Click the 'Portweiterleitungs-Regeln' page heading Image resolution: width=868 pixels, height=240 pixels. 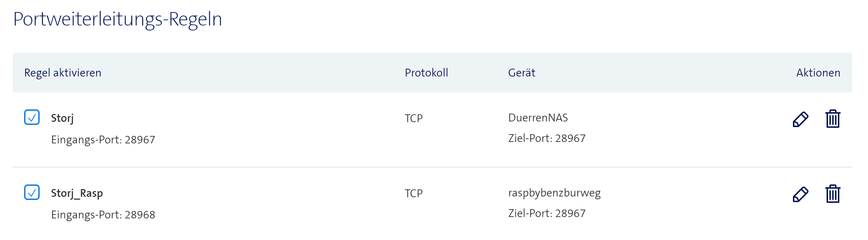coord(118,19)
